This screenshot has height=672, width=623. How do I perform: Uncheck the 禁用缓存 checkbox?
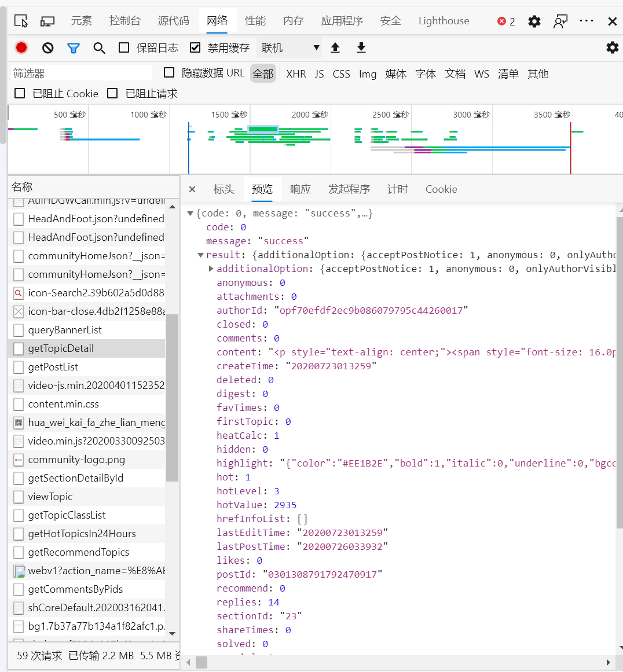tap(195, 47)
